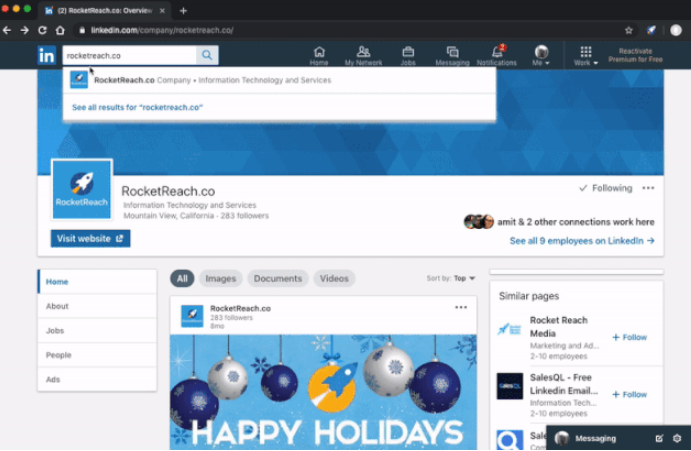Open the Notifications bell icon
The height and width of the screenshot is (451, 691).
click(497, 56)
